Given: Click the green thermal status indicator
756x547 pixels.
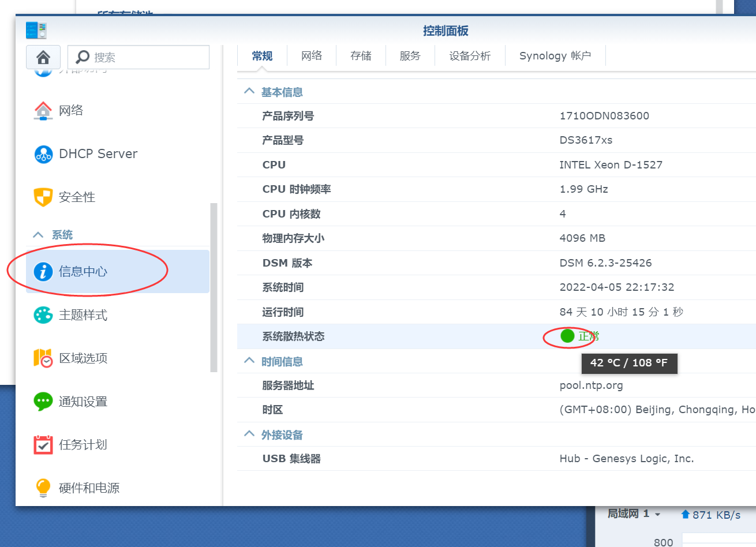Looking at the screenshot, I should click(567, 336).
